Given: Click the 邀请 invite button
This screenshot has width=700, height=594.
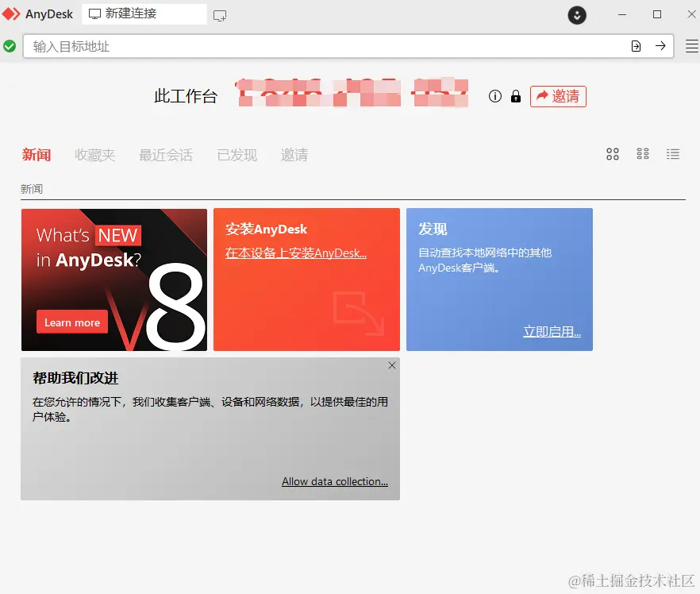Looking at the screenshot, I should point(558,96).
